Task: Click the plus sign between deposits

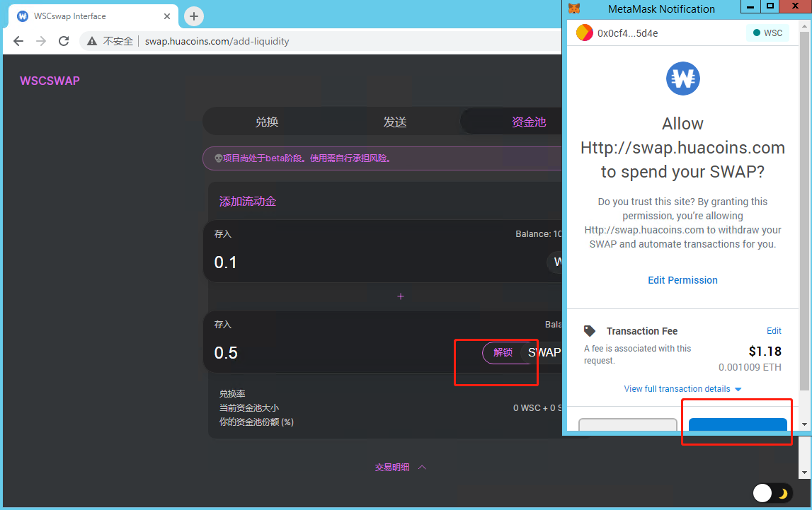Action: pyautogui.click(x=400, y=296)
